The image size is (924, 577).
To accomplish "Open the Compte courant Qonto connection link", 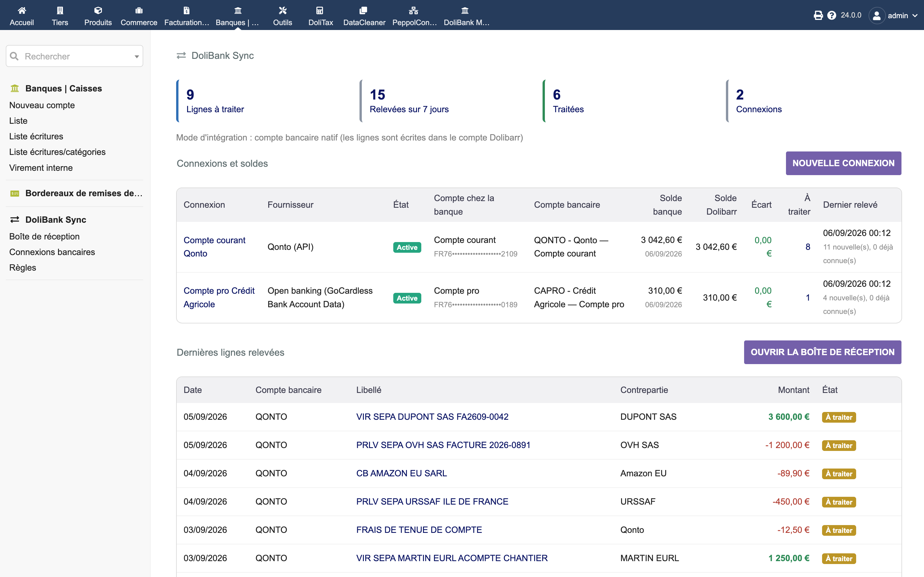I will [x=214, y=247].
